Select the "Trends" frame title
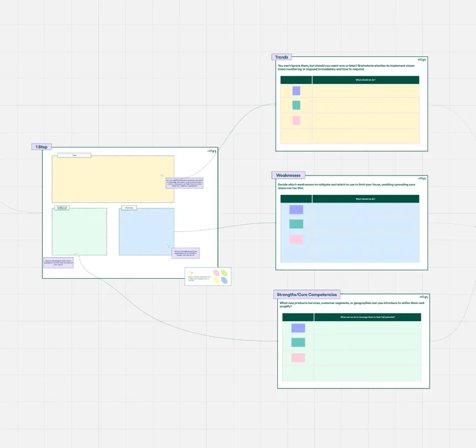 (282, 57)
